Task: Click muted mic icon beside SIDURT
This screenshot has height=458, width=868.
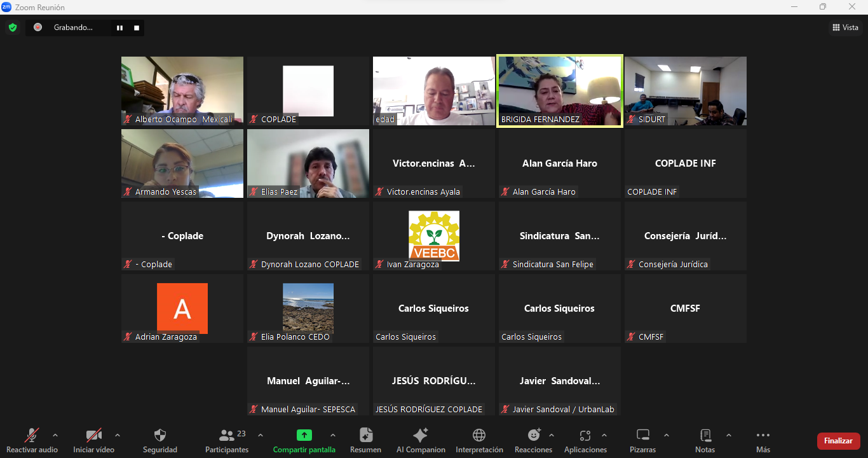Action: click(632, 119)
